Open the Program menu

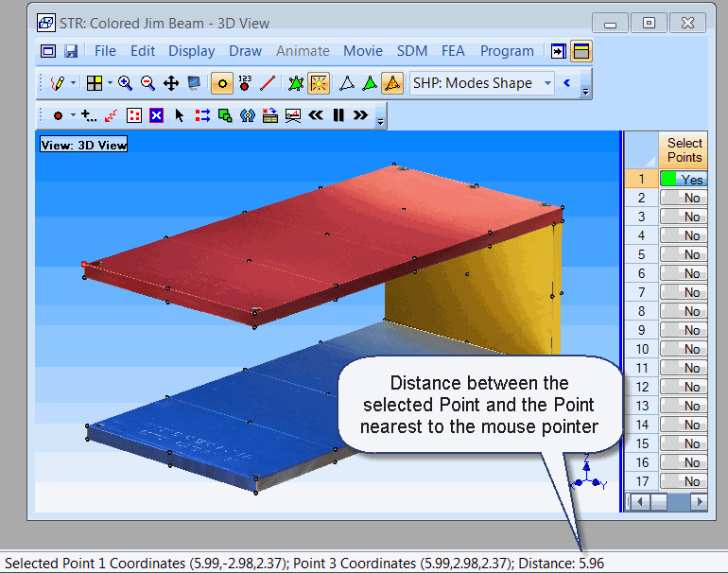[x=507, y=51]
